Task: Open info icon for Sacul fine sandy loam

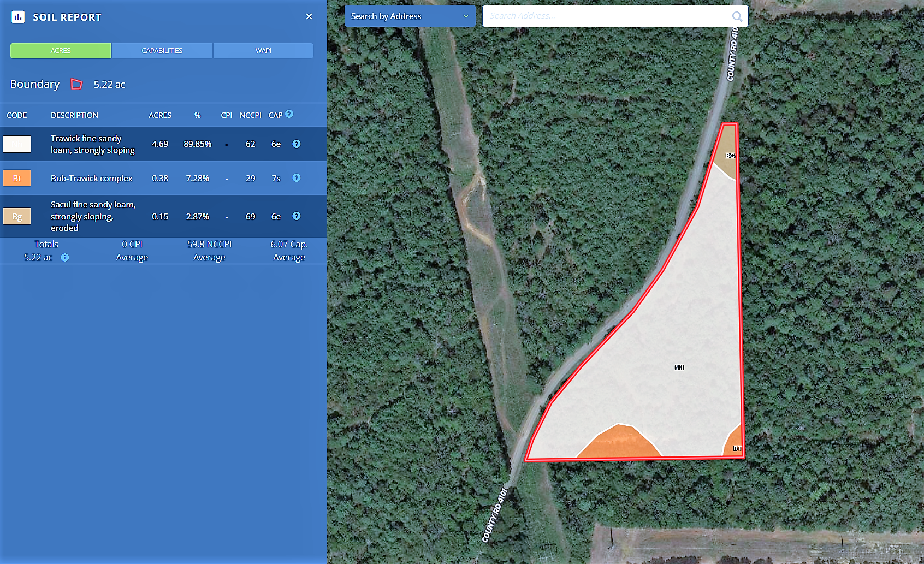Action: click(297, 216)
